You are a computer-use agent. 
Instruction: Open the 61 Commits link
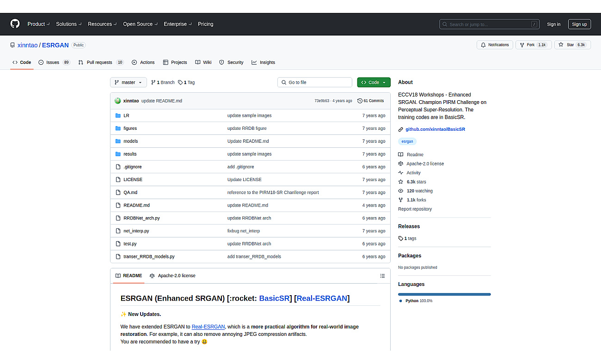pyautogui.click(x=371, y=101)
